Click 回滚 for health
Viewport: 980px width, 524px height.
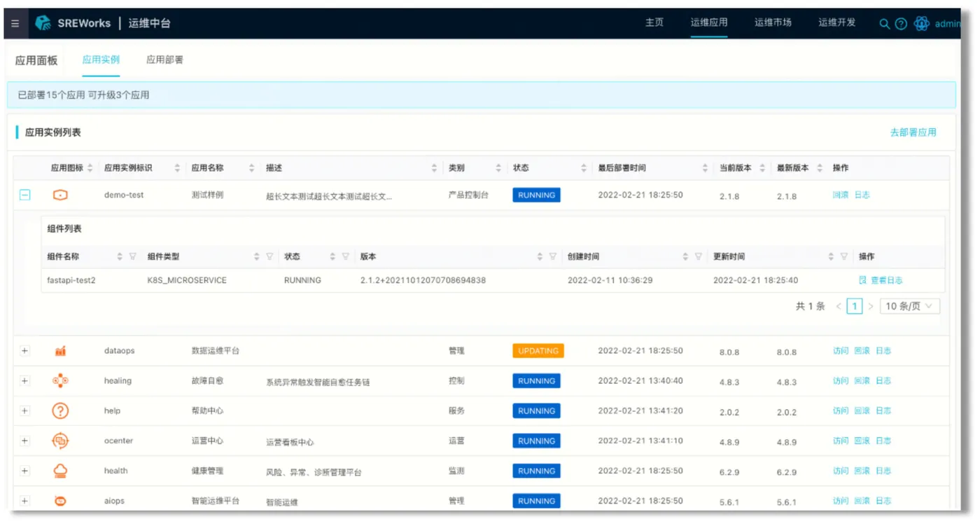coord(862,471)
